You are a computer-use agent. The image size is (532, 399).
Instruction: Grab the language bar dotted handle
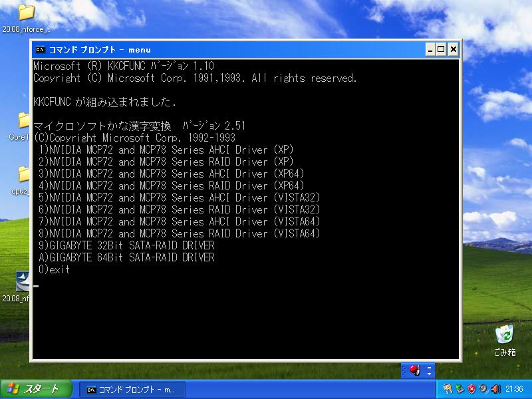click(x=404, y=370)
